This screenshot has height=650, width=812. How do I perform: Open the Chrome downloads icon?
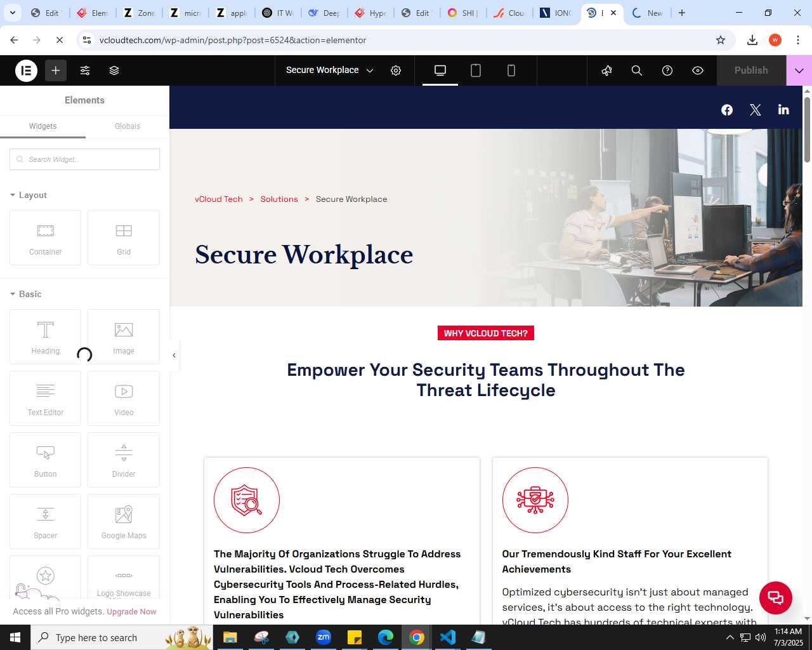[752, 40]
